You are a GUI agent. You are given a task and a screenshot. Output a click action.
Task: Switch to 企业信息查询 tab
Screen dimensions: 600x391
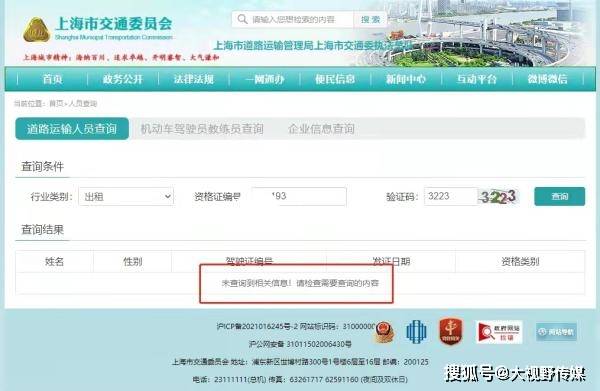point(321,129)
